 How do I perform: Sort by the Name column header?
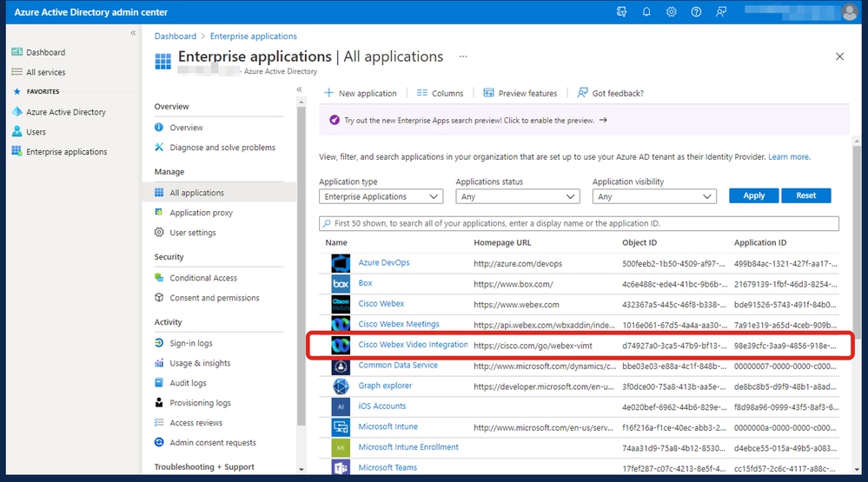click(336, 242)
